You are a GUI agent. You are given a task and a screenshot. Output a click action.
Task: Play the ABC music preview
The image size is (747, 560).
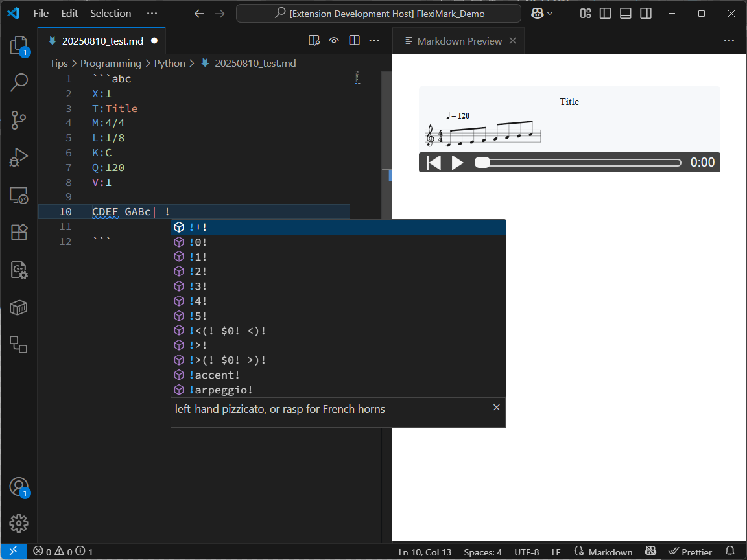click(x=457, y=163)
